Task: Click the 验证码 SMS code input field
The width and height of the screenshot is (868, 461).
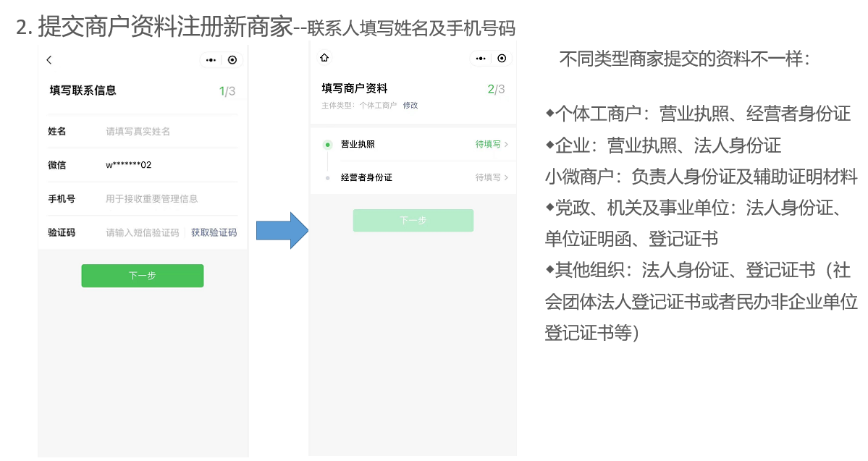Action: [142, 232]
